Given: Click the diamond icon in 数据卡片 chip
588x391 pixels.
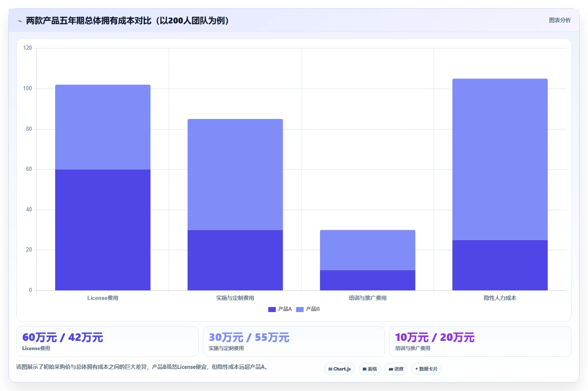Looking at the screenshot, I should tap(416, 369).
